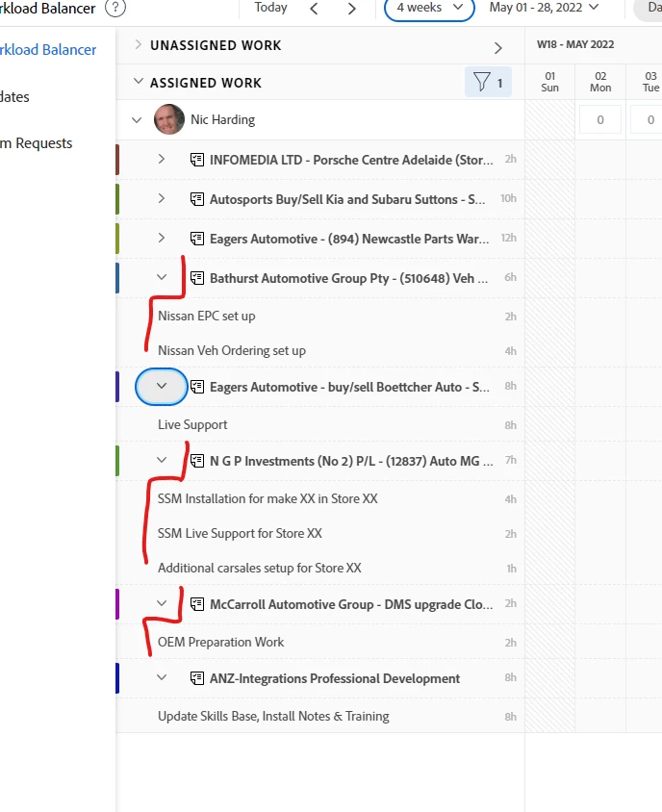
Task: Expand Eagers Automotive (894) Newcastle project
Action: 161,238
